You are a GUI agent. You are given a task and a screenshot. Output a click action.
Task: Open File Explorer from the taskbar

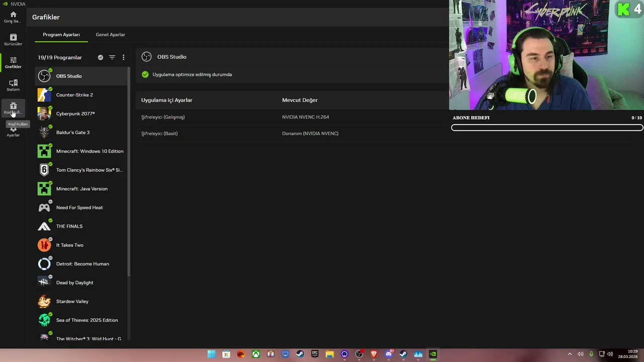pos(330,354)
